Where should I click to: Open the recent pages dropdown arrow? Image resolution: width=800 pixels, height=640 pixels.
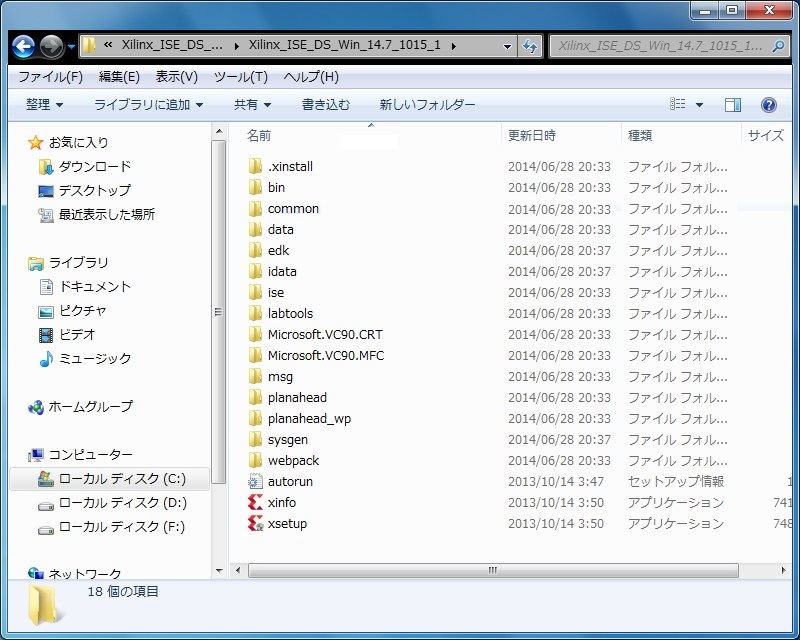coord(71,47)
